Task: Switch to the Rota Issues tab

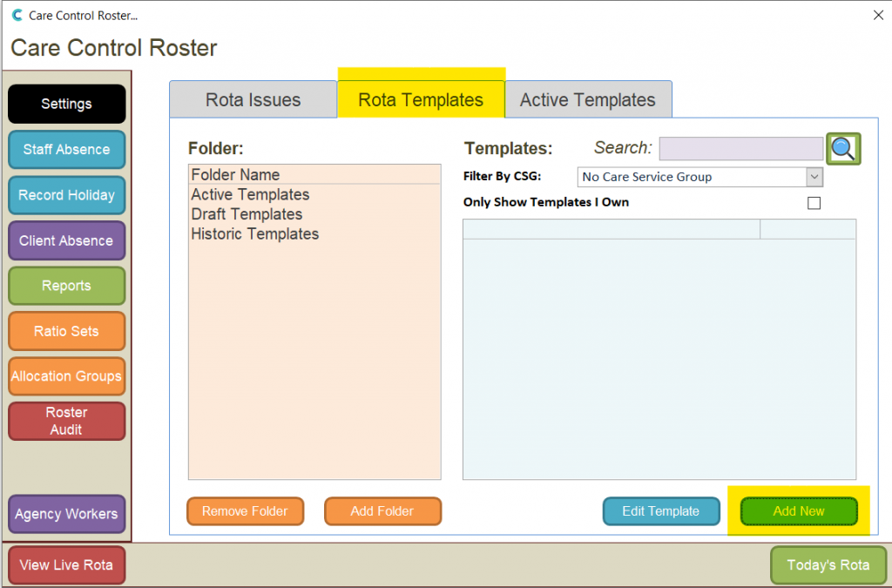Action: pos(253,99)
